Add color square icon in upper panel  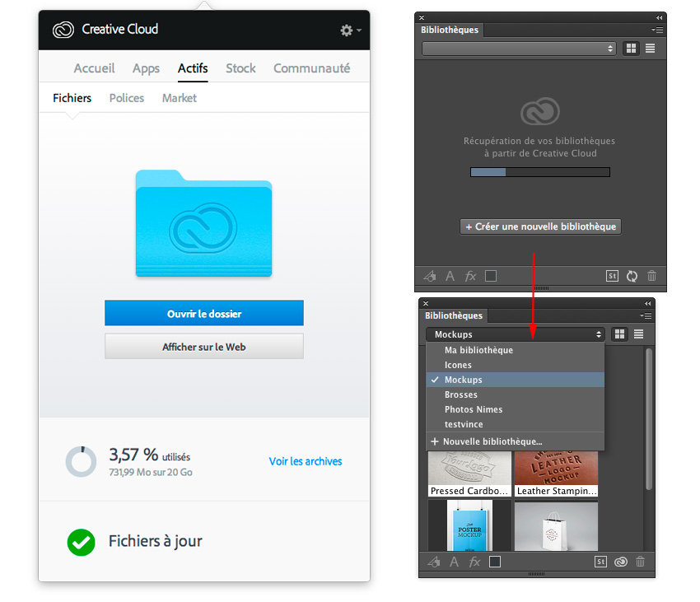click(491, 276)
